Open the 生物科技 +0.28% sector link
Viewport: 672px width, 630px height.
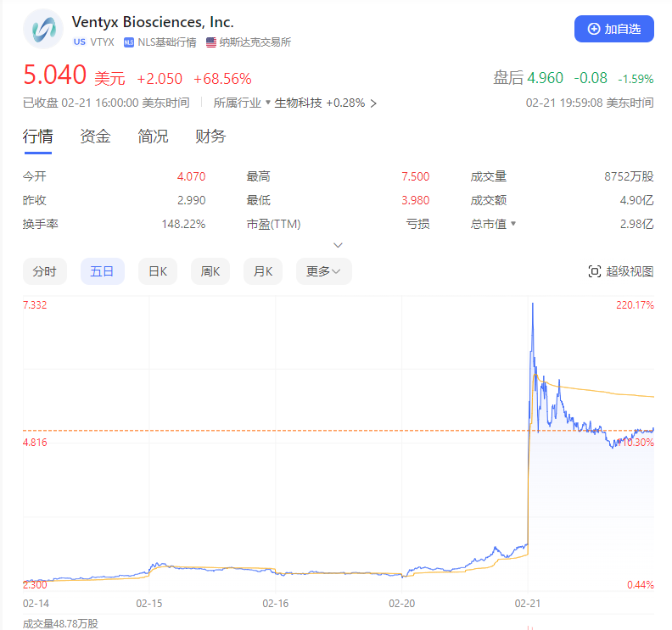tap(325, 103)
